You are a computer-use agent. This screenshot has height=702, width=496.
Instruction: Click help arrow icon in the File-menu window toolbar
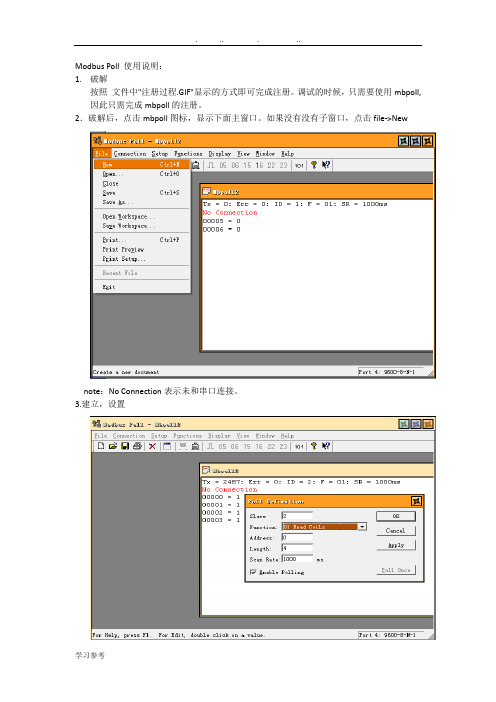pyautogui.click(x=326, y=165)
